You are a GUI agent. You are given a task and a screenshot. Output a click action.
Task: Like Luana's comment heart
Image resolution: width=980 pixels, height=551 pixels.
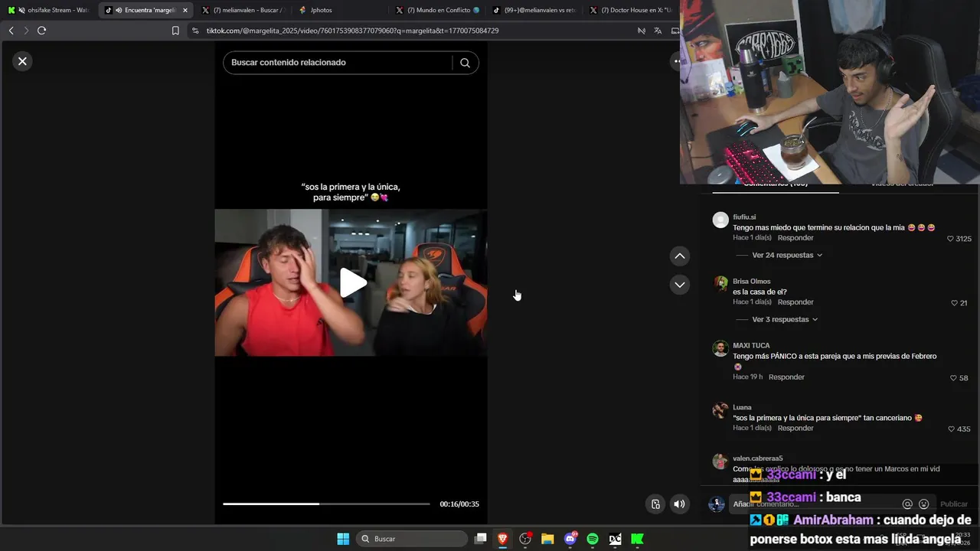tap(952, 429)
